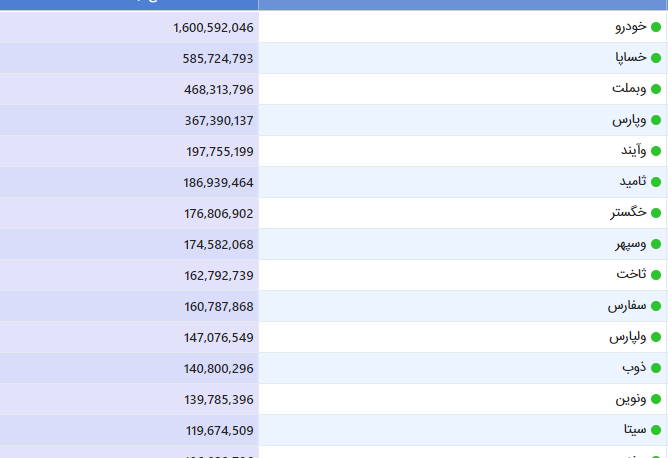Select the وسپهر symbol name
668x458 pixels.
631,245
